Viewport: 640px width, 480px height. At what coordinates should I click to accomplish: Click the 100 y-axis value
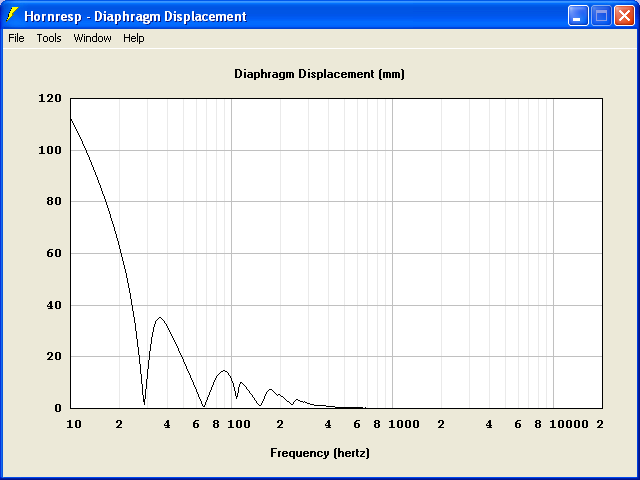[x=50, y=150]
